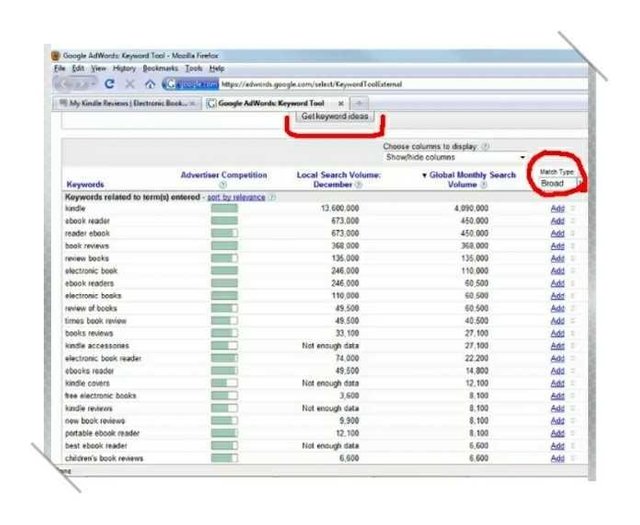Image resolution: width=640 pixels, height=525 pixels.
Task: Go to the home page icon
Action: [x=150, y=84]
